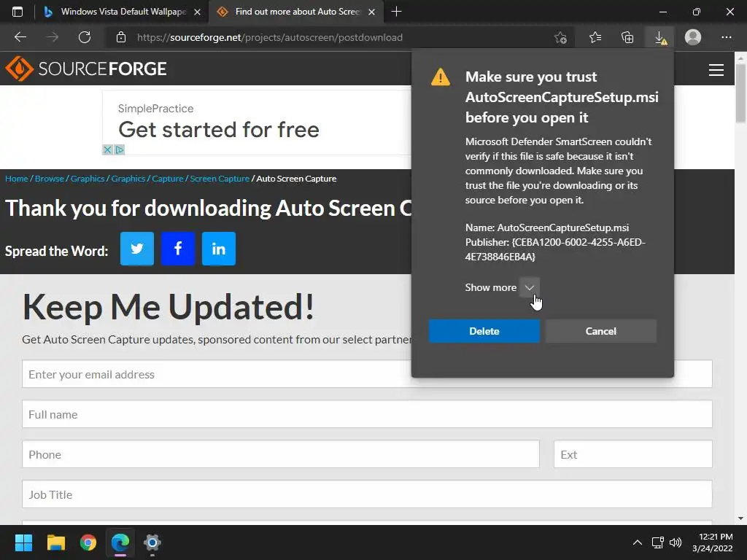747x560 pixels.
Task: Click the SourceForge logo
Action: point(86,69)
